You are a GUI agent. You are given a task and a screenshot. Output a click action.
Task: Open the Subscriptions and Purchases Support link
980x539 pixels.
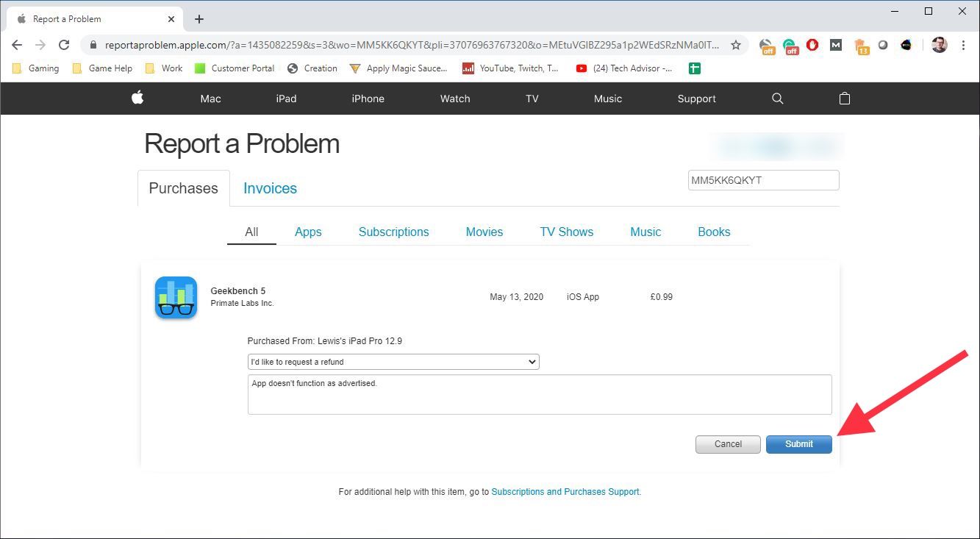(x=565, y=492)
